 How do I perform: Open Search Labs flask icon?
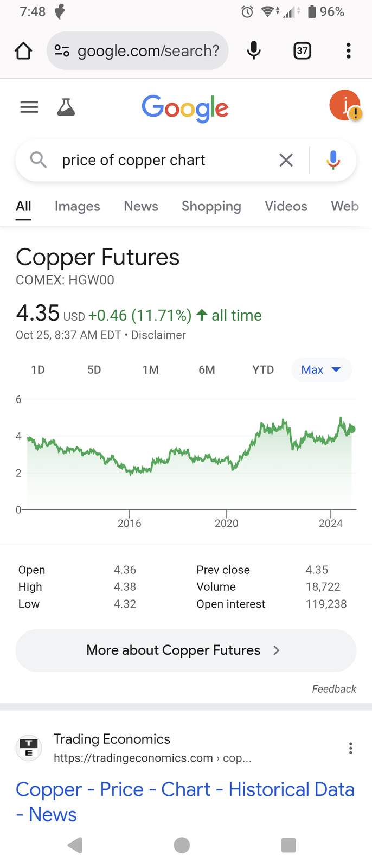(66, 107)
